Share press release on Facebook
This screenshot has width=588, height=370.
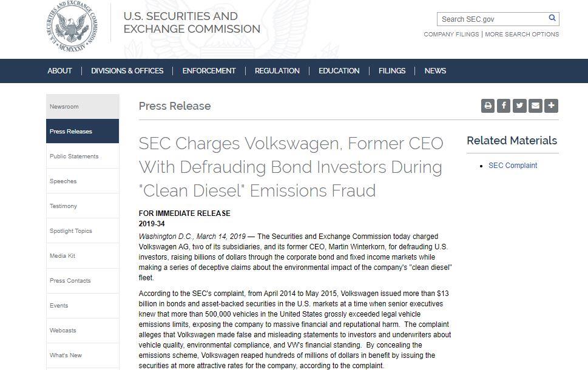click(x=504, y=106)
